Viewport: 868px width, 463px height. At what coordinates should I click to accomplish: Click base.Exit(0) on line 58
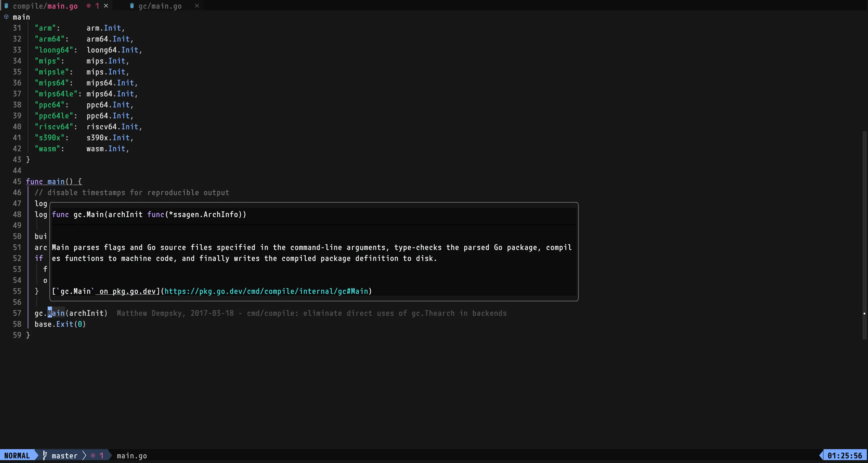(60, 324)
